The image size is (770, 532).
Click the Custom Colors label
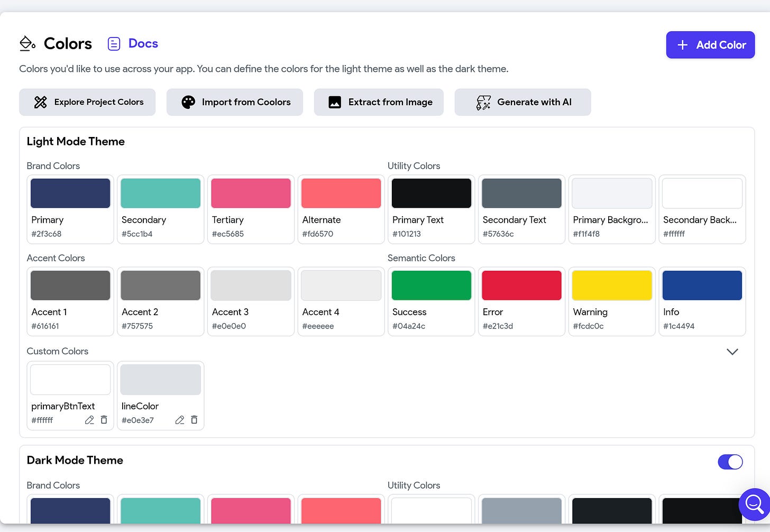click(58, 351)
